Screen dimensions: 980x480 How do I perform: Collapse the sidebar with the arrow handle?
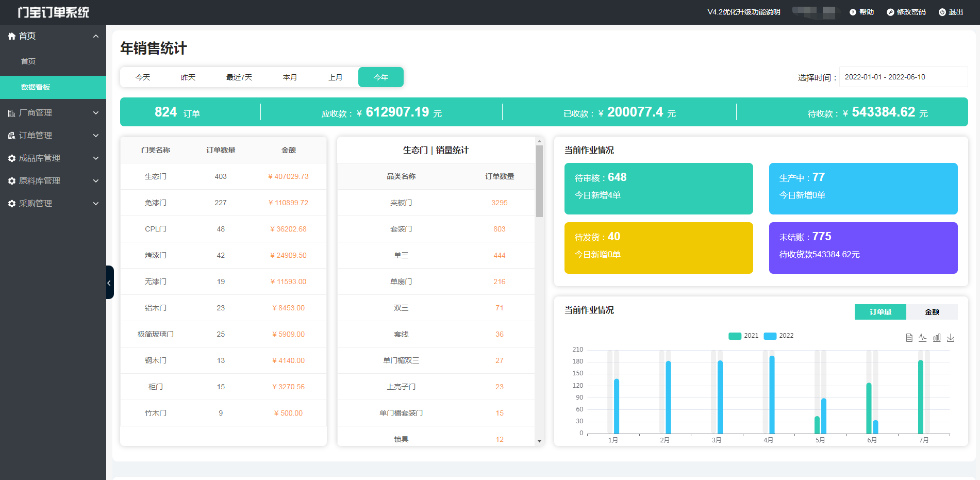[x=109, y=283]
